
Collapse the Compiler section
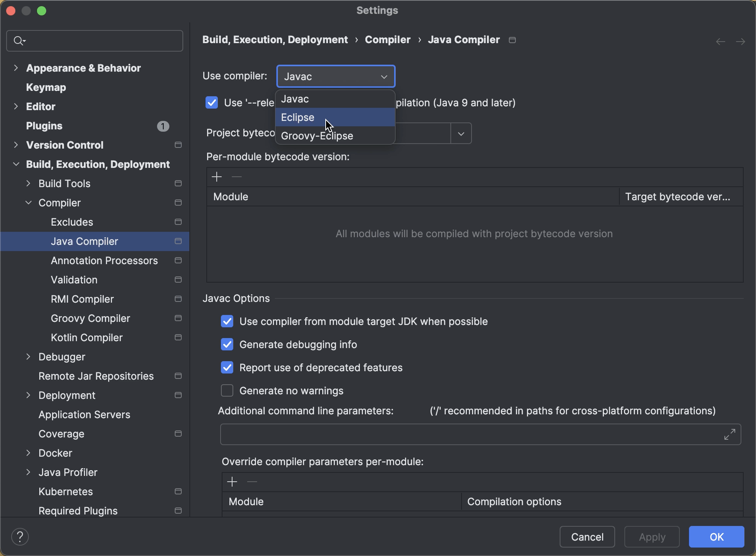pos(28,203)
